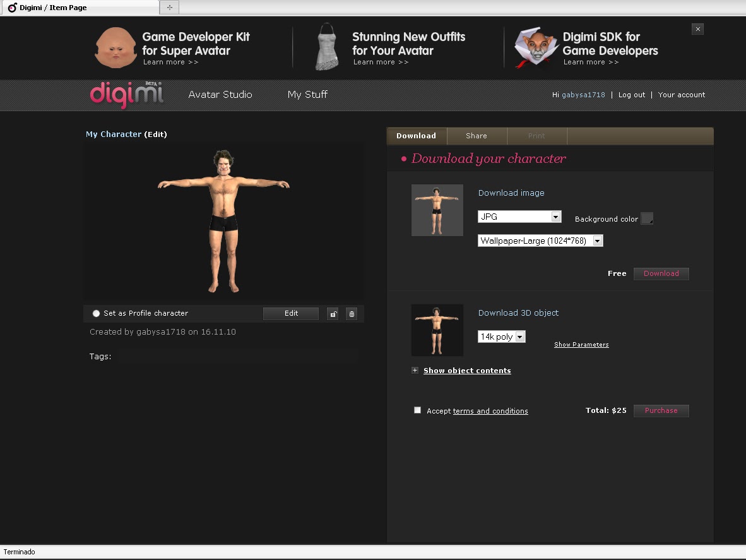Open Show Parameters link

pos(581,345)
